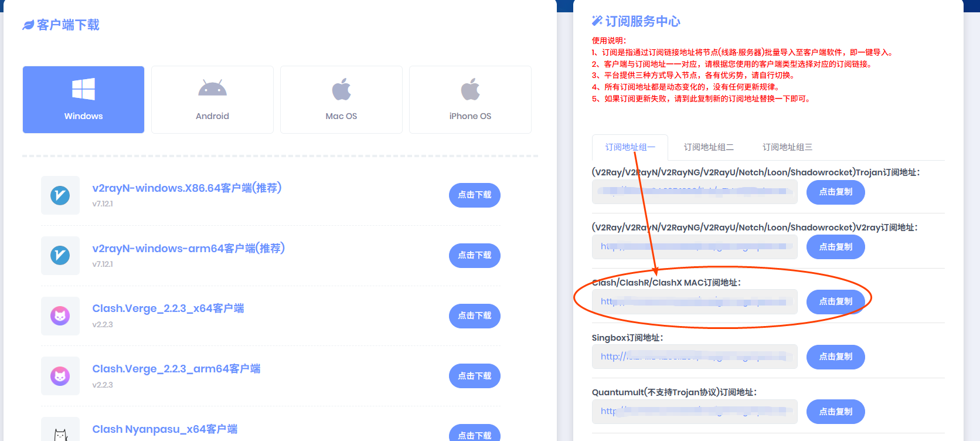Click the Apple logo above iPhone OS
The width and height of the screenshot is (980, 441).
[x=470, y=89]
